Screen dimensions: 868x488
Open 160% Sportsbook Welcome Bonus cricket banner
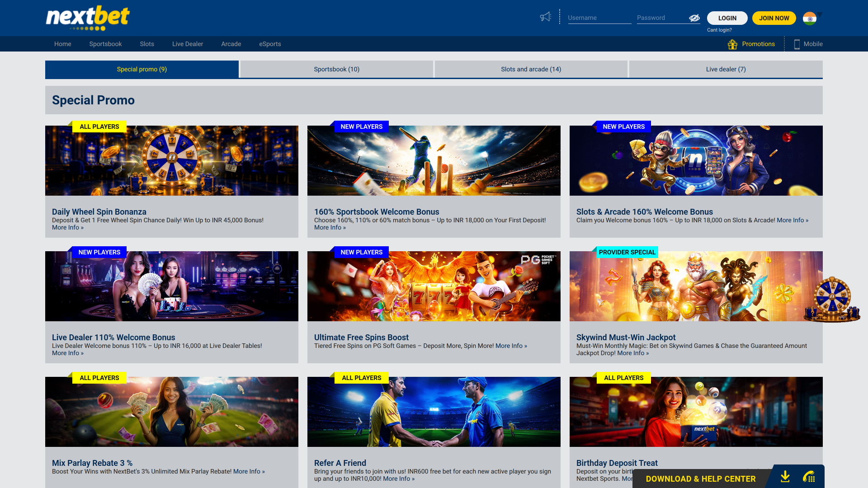434,161
